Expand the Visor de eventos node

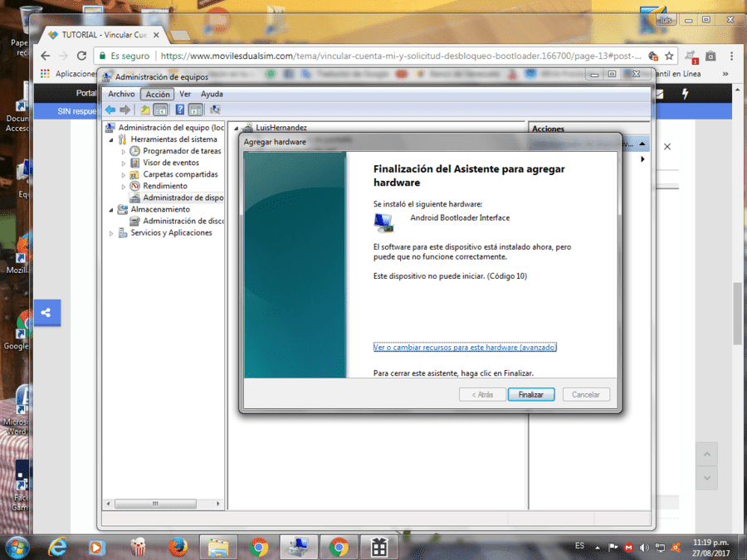coord(124,163)
